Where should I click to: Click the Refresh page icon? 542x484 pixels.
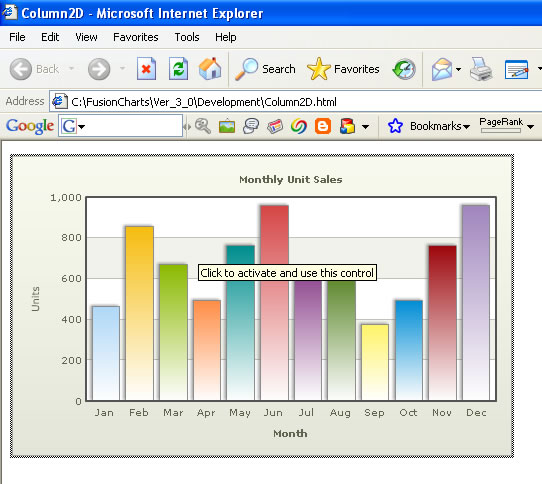coord(178,69)
